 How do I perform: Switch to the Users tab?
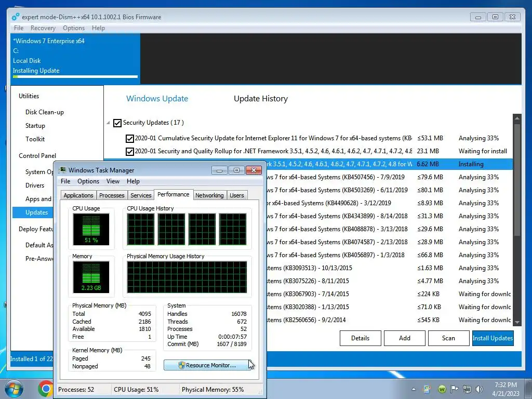(x=236, y=195)
